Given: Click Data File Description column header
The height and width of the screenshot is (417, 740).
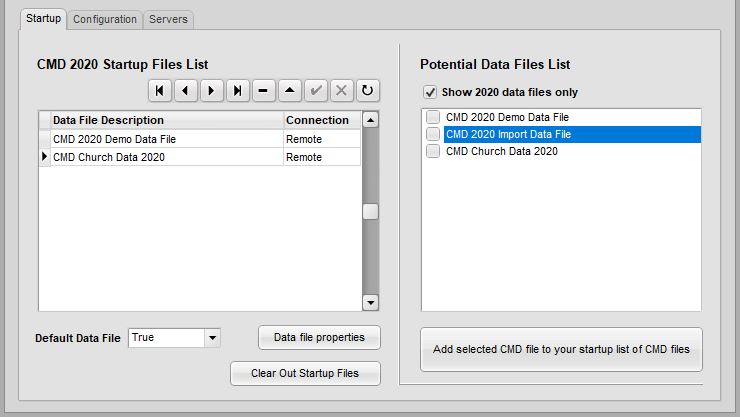Looking at the screenshot, I should pos(167,120).
